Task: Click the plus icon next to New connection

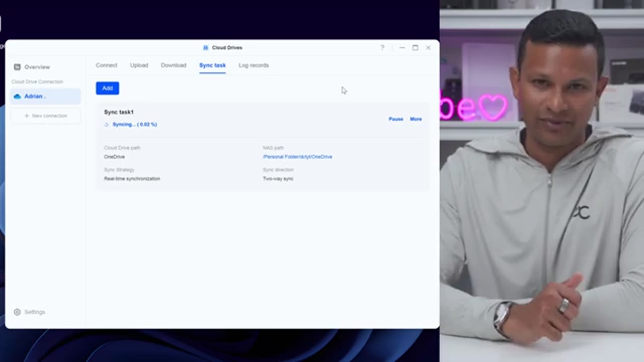Action: coord(26,116)
